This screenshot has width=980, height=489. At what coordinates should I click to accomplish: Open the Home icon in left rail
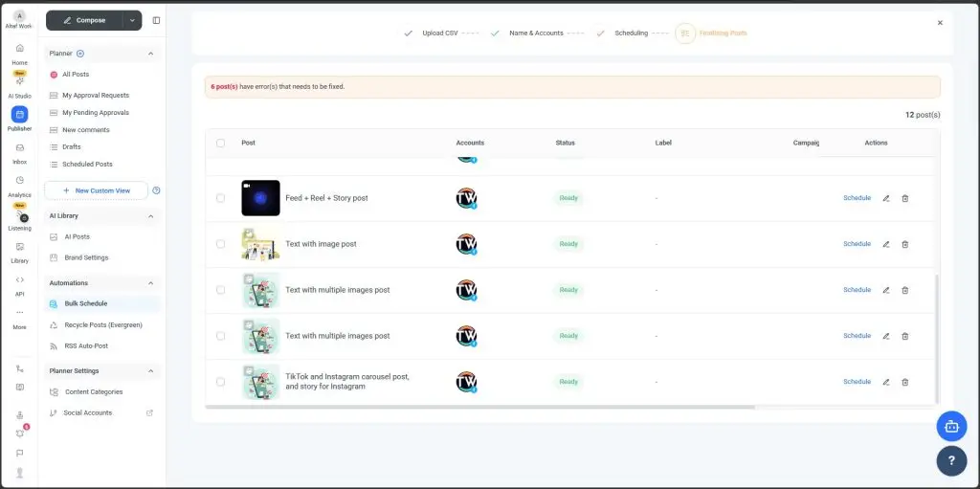tap(19, 48)
